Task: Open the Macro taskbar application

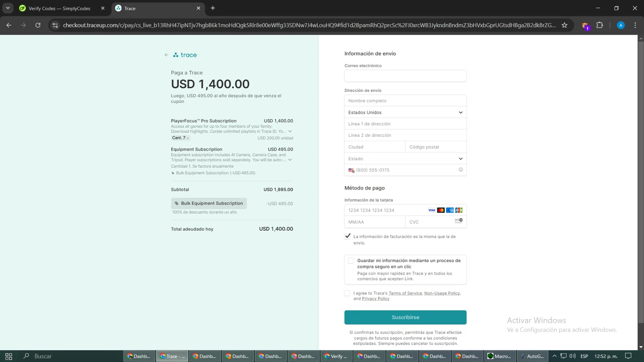Action: click(x=500, y=356)
